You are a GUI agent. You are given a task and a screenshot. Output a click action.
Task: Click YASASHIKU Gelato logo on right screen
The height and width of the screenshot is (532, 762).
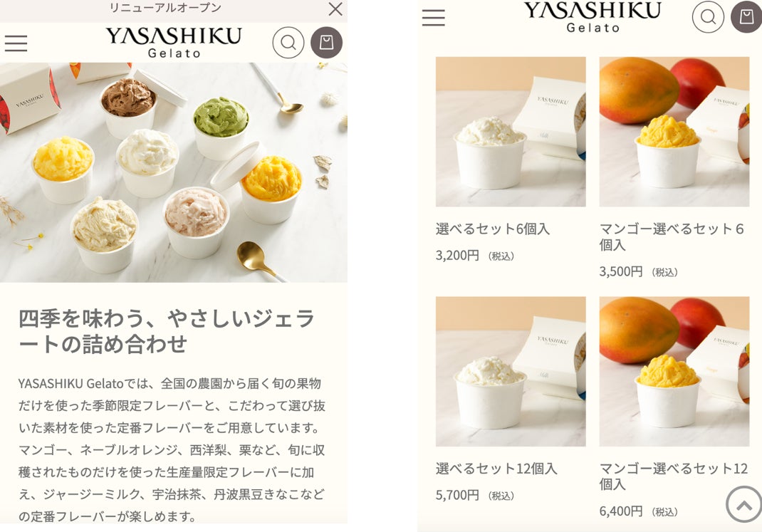pyautogui.click(x=593, y=17)
